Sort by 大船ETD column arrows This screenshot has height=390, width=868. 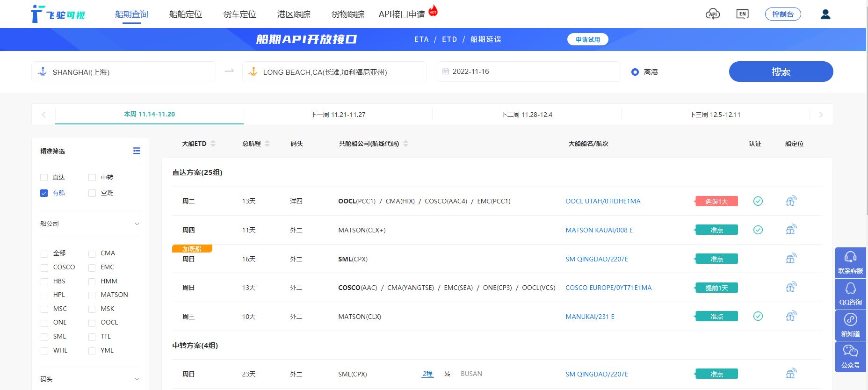(213, 144)
